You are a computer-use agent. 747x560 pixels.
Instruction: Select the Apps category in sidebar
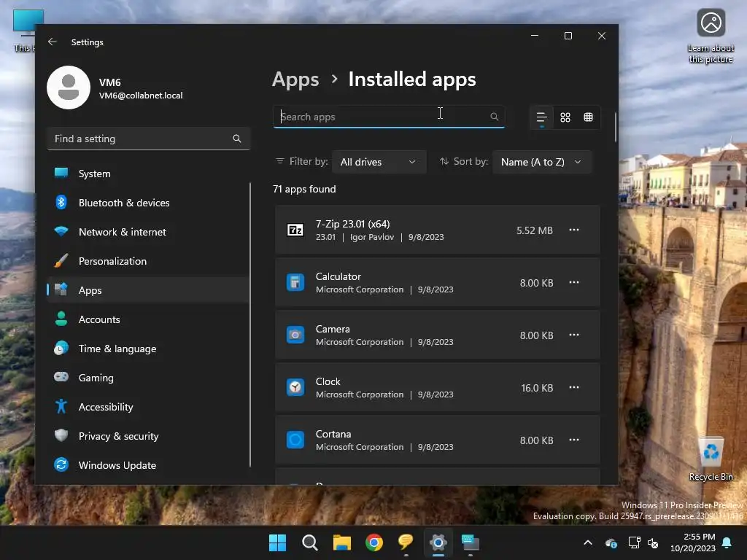pyautogui.click(x=148, y=290)
